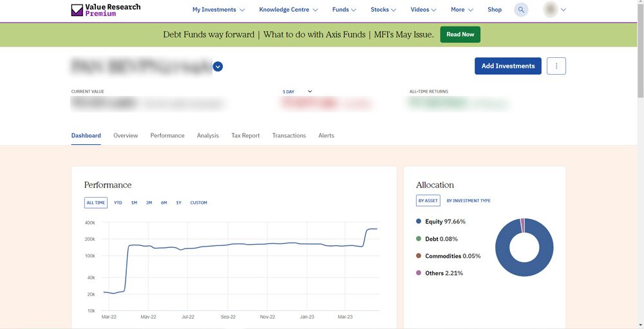Toggle allocation BY INVESTMENT TYPE
The height and width of the screenshot is (329, 644).
(x=468, y=201)
